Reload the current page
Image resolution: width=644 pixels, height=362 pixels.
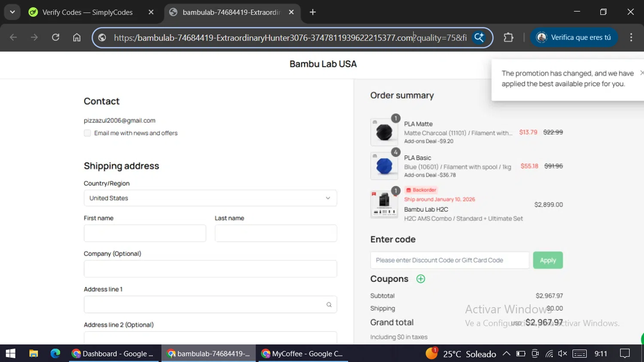pos(55,37)
